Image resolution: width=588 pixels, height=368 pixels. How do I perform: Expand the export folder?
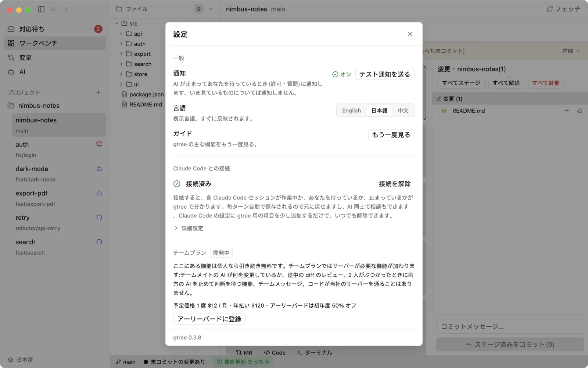point(121,54)
